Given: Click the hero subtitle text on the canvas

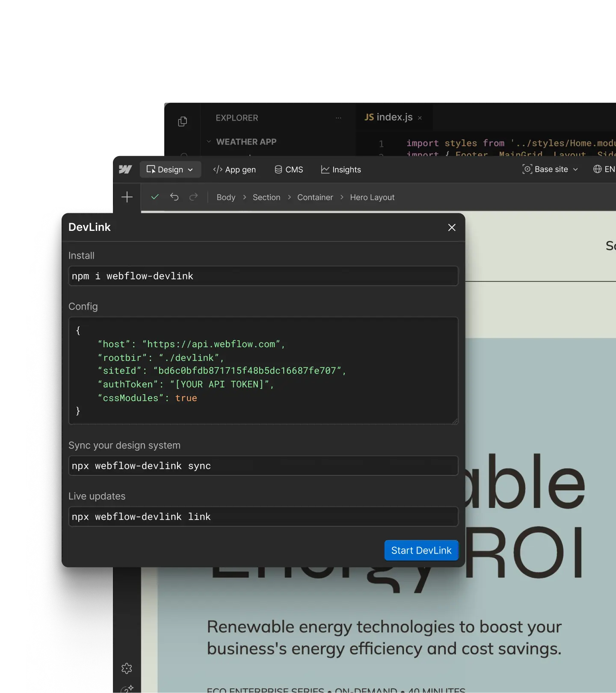Looking at the screenshot, I should coord(384,637).
